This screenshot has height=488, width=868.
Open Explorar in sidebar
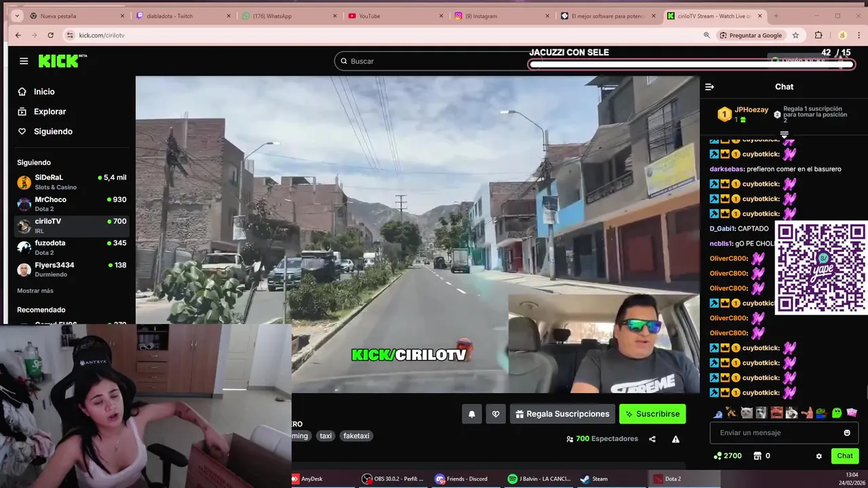tap(50, 111)
